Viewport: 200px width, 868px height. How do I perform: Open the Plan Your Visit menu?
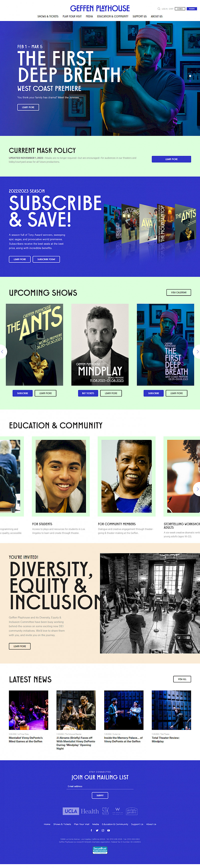(72, 16)
